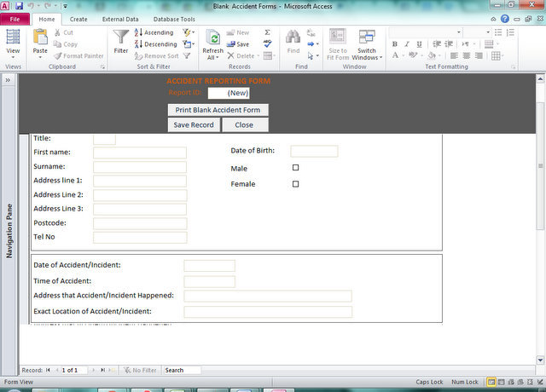The image size is (546, 392).
Task: Open the background fill color picker
Action: [x=434, y=55]
